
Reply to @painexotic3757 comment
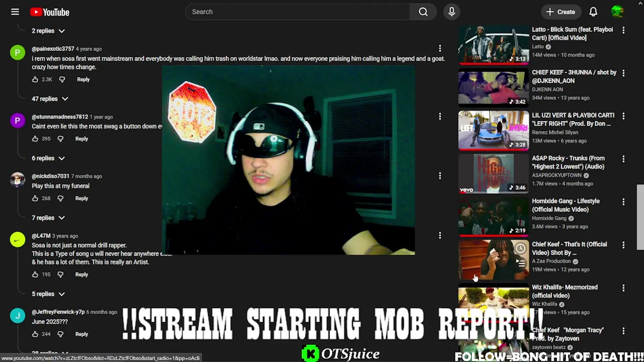tap(83, 79)
